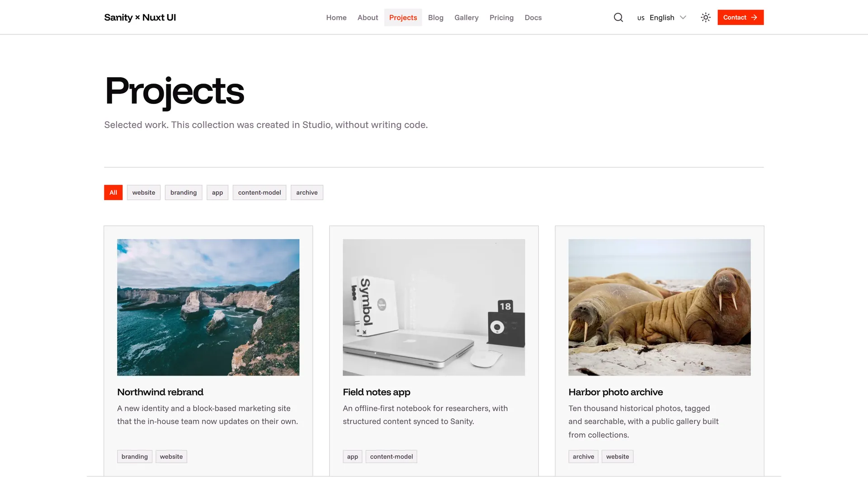Click website tag on Northwind rebrand card
This screenshot has width=868, height=488.
(171, 457)
